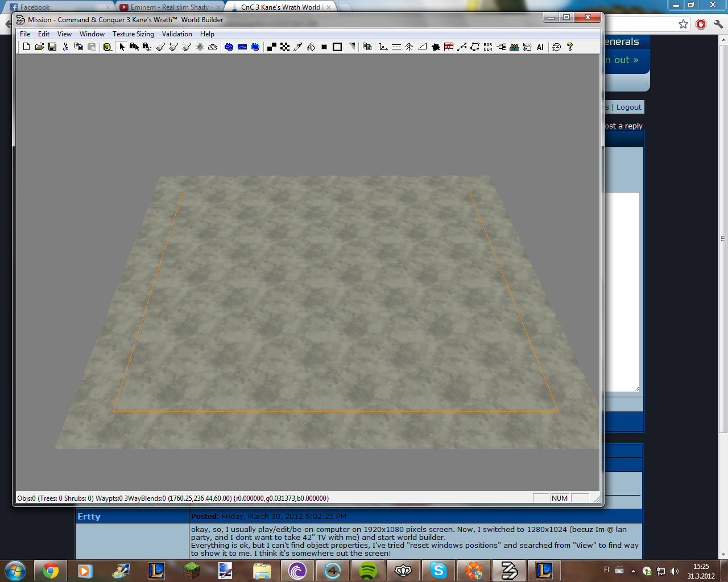Click the browser page vertical scrollbar

pos(723,239)
